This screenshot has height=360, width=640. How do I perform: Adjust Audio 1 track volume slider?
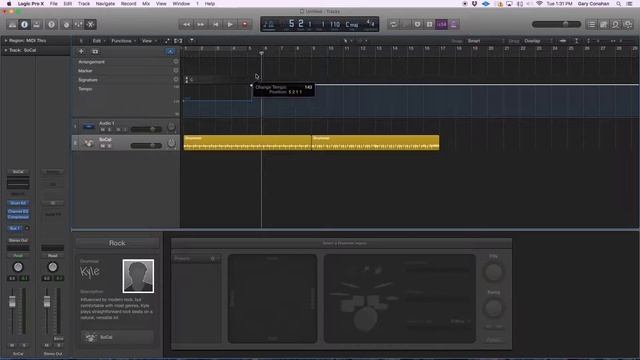(x=146, y=129)
